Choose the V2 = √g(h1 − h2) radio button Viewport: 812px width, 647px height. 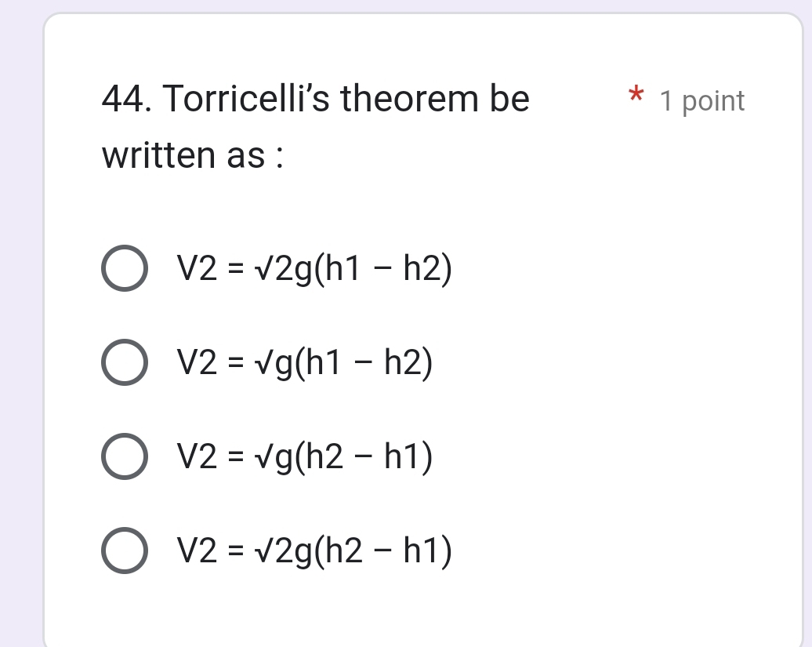124,363
